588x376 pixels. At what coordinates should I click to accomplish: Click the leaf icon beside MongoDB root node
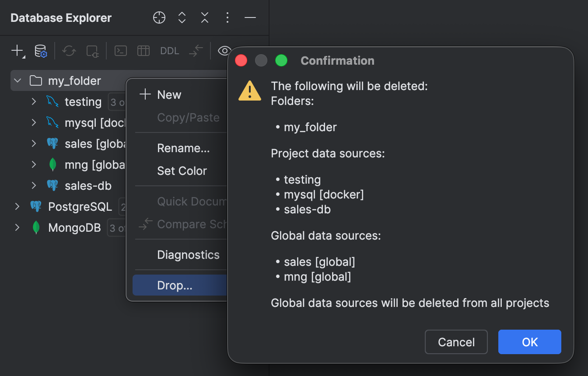tap(36, 227)
